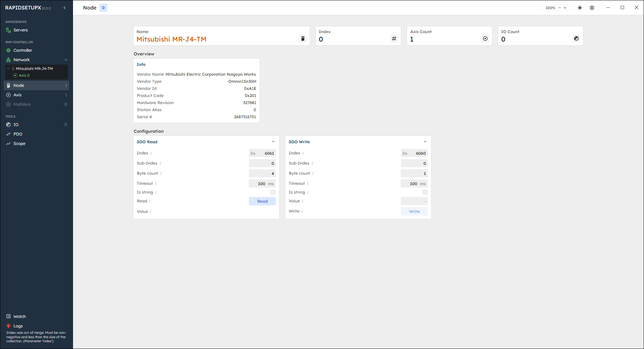Click the SDO Write Value field
Viewport: 644px width, 349px height.
coord(414,201)
